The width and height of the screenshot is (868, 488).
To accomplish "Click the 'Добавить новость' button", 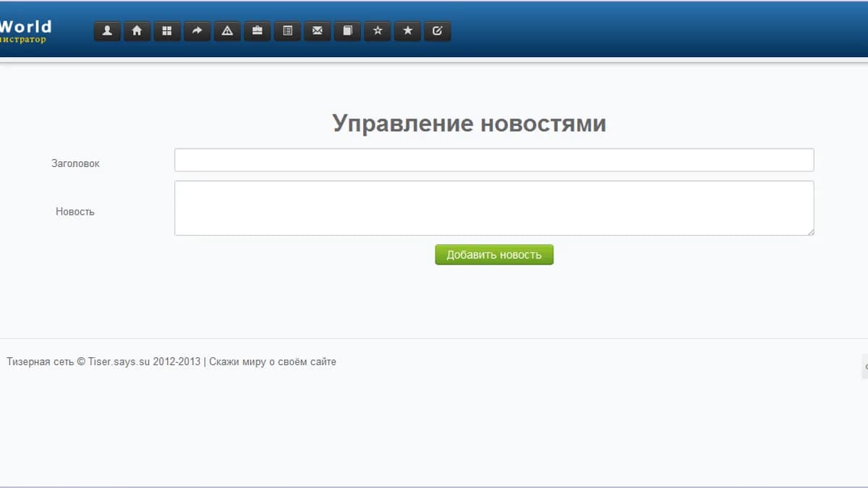I will (x=494, y=254).
